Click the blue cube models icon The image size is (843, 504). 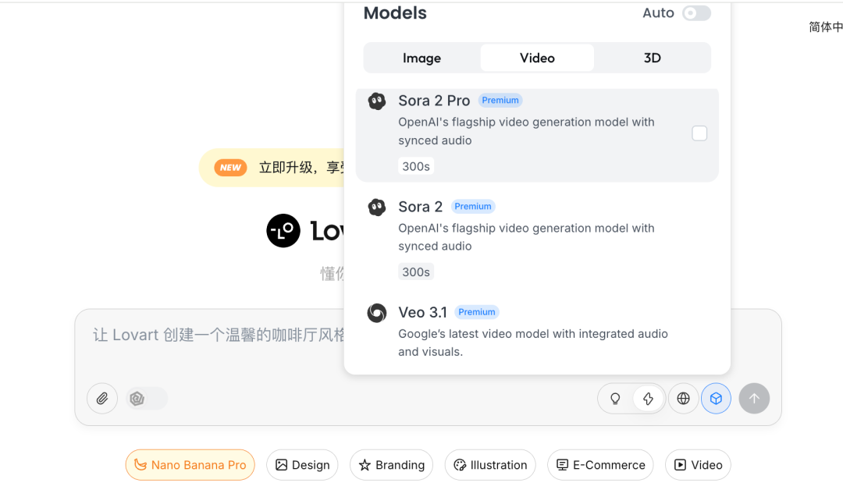(x=716, y=398)
